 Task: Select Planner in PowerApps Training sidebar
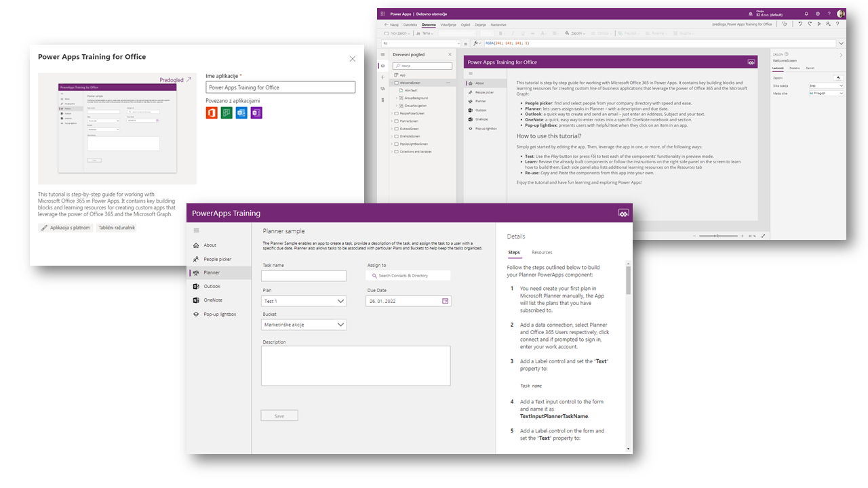(220, 272)
